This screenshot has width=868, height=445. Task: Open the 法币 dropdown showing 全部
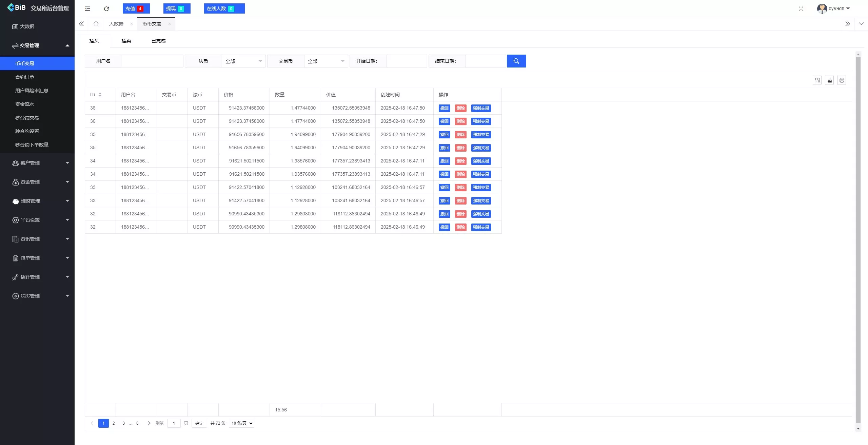coord(244,61)
